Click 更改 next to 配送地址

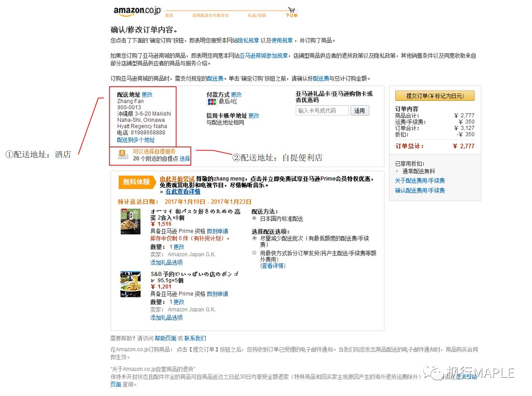(147, 95)
